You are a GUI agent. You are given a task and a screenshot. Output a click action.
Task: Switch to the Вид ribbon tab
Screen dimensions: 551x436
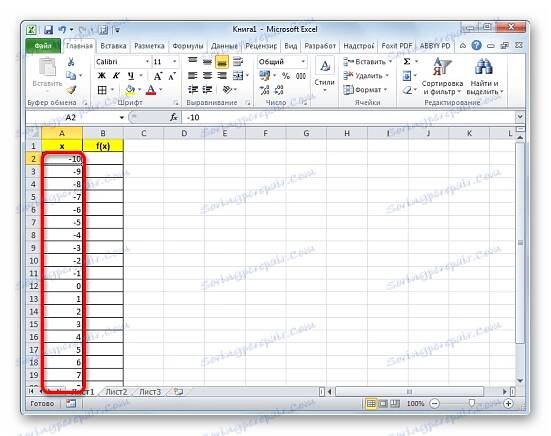pyautogui.click(x=291, y=46)
